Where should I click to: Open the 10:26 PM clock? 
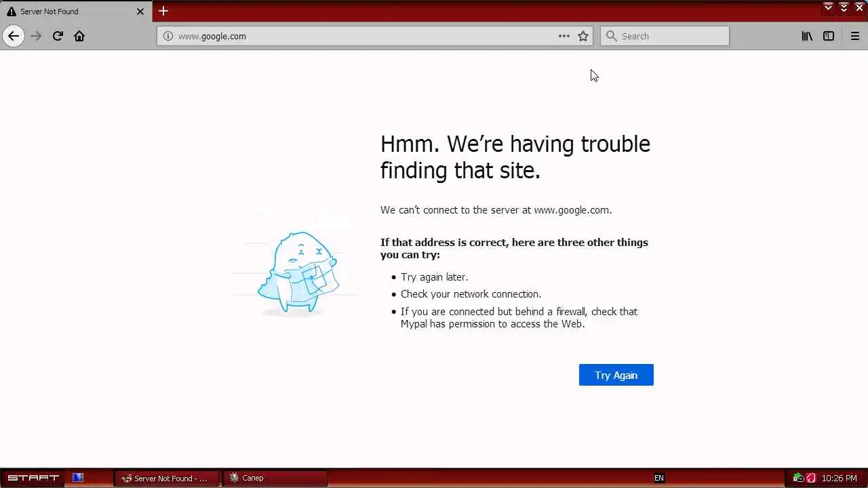tap(839, 478)
